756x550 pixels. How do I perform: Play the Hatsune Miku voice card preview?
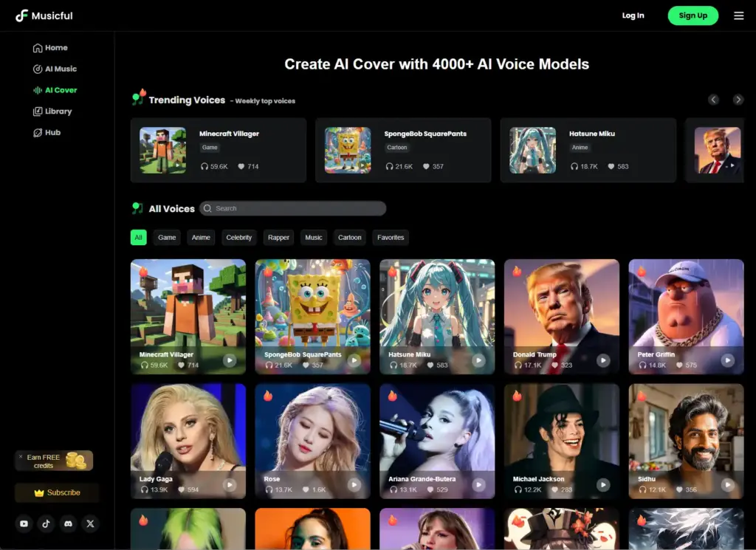pyautogui.click(x=478, y=360)
